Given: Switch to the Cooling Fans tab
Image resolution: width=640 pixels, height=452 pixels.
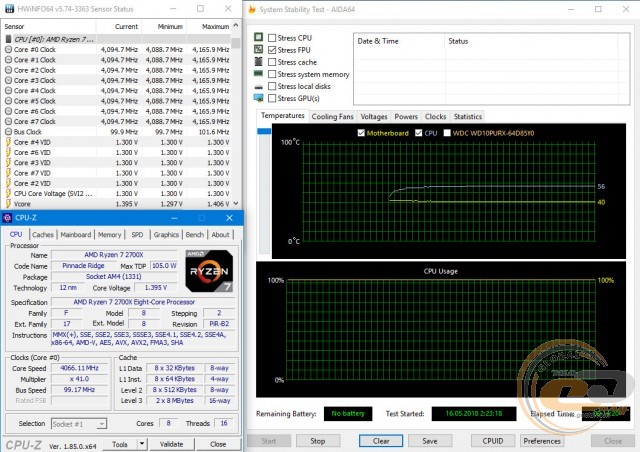Looking at the screenshot, I should (332, 117).
